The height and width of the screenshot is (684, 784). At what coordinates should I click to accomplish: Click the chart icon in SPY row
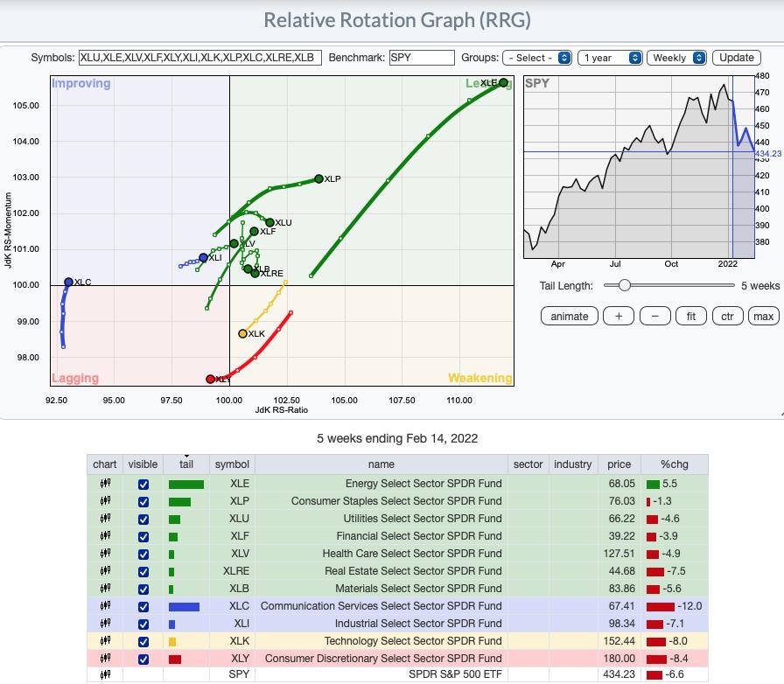[105, 675]
